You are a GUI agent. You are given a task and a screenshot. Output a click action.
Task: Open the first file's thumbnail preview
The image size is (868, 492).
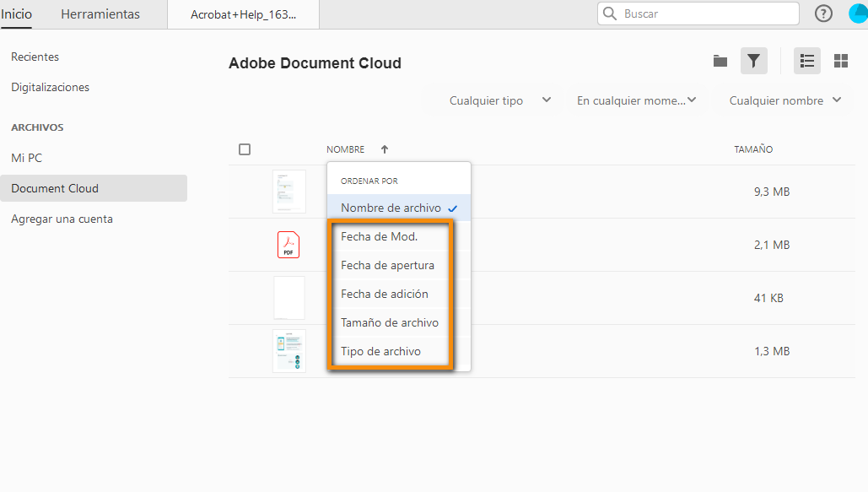pyautogui.click(x=288, y=192)
